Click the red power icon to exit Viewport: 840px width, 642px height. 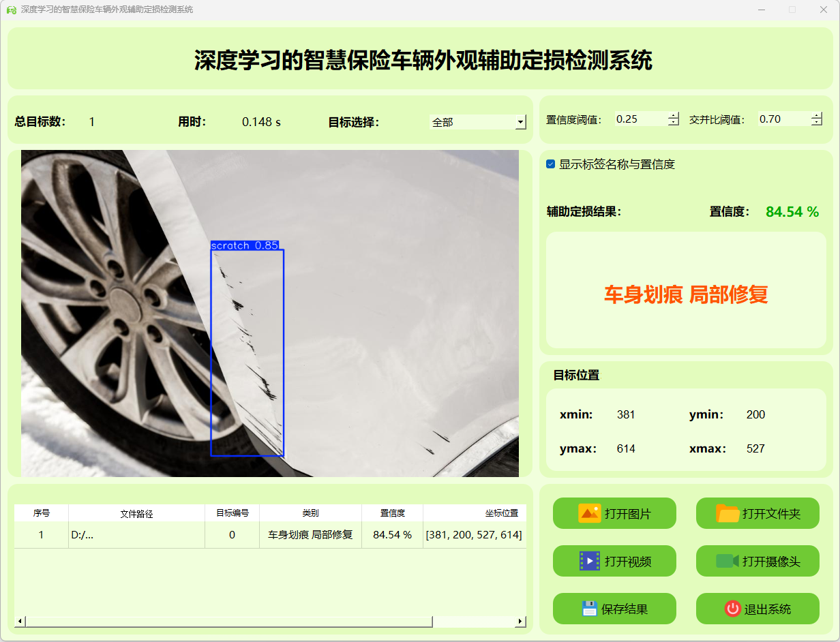732,609
